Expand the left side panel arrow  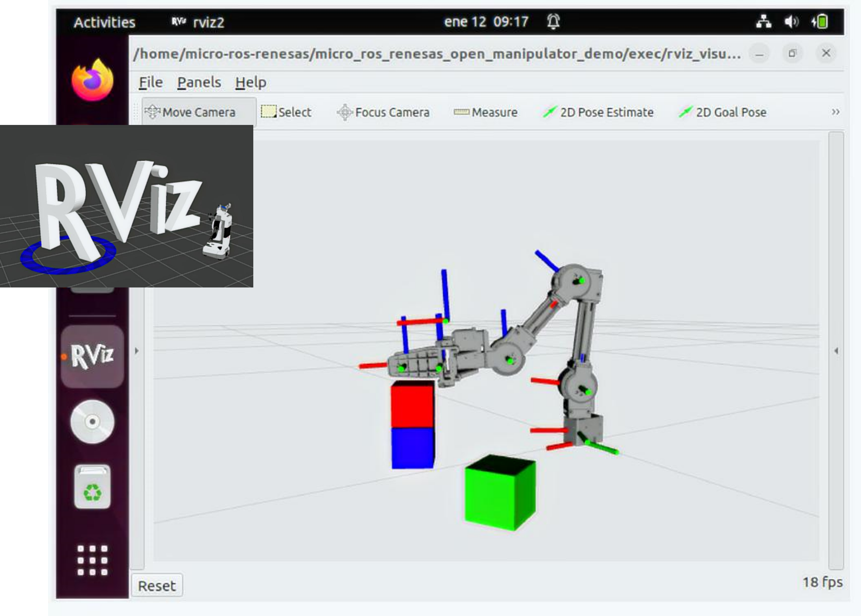[136, 351]
